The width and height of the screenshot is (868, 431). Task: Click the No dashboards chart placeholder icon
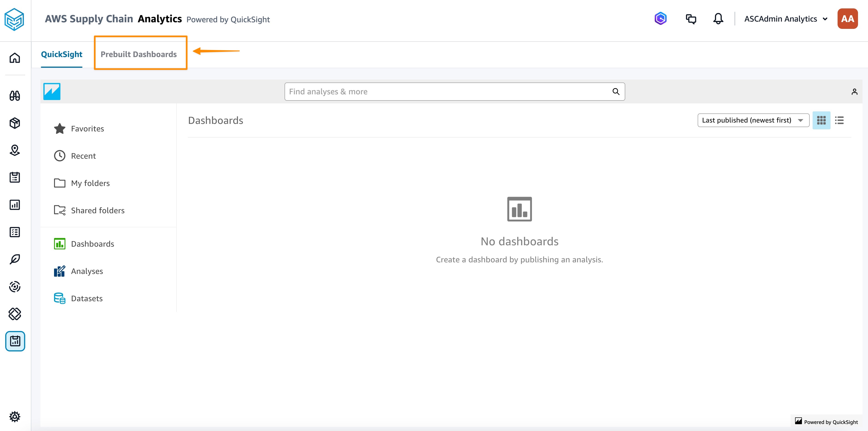coord(519,209)
